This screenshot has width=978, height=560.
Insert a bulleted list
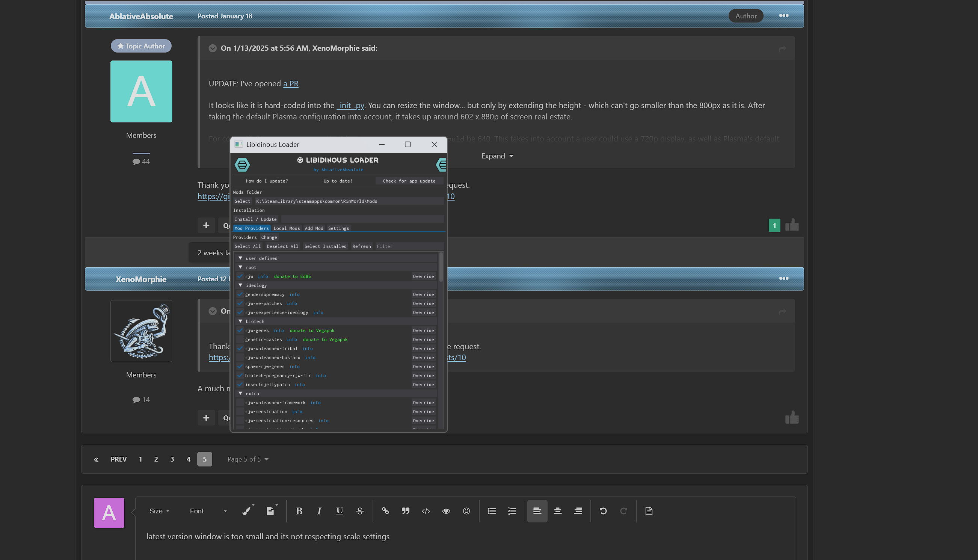coord(492,511)
